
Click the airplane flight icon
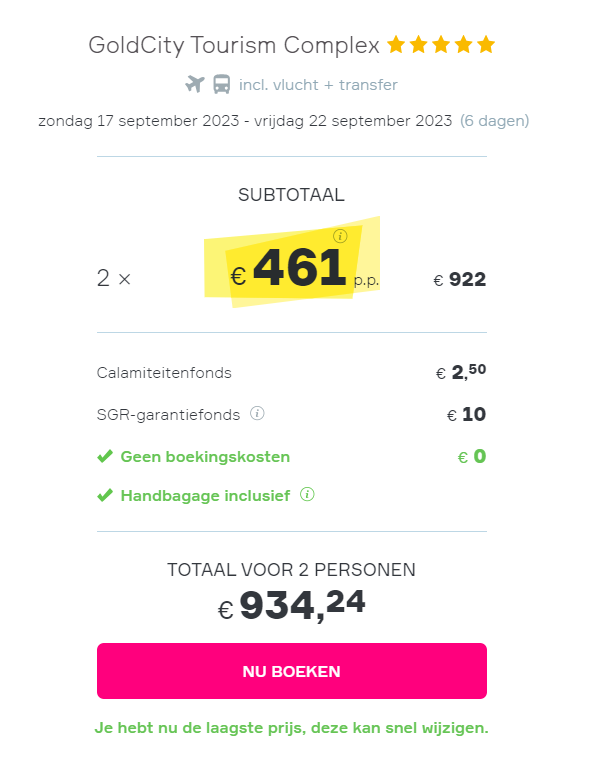click(x=195, y=84)
